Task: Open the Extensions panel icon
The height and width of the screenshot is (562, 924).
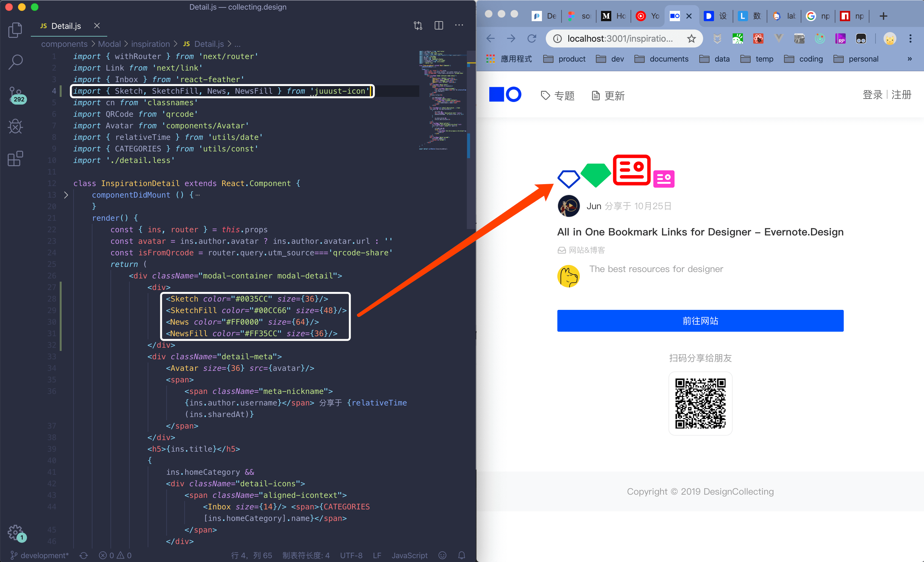Action: 15,159
